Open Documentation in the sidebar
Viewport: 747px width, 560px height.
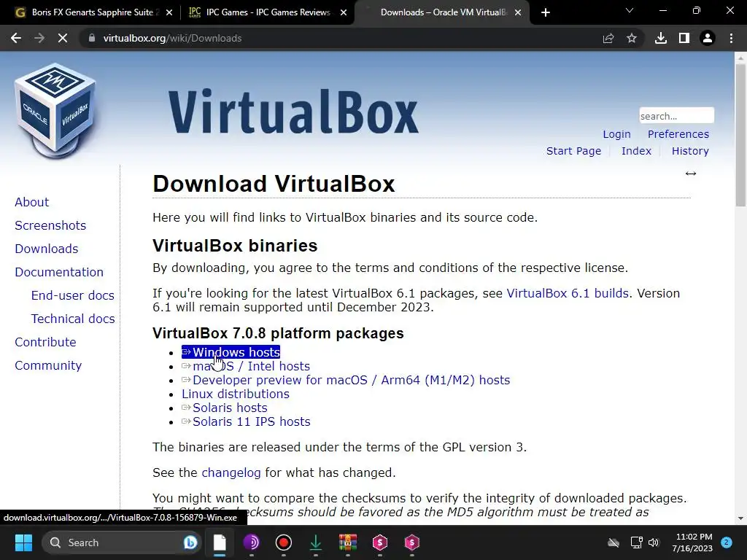point(59,272)
